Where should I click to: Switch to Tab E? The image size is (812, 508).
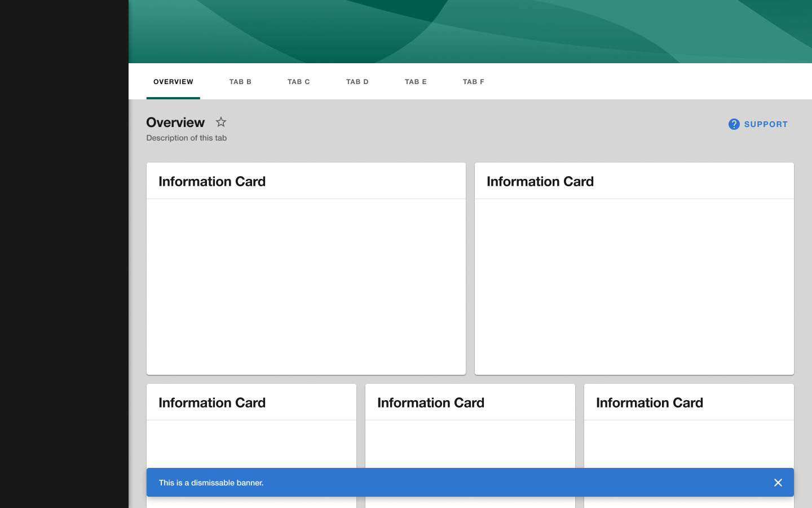(416, 81)
